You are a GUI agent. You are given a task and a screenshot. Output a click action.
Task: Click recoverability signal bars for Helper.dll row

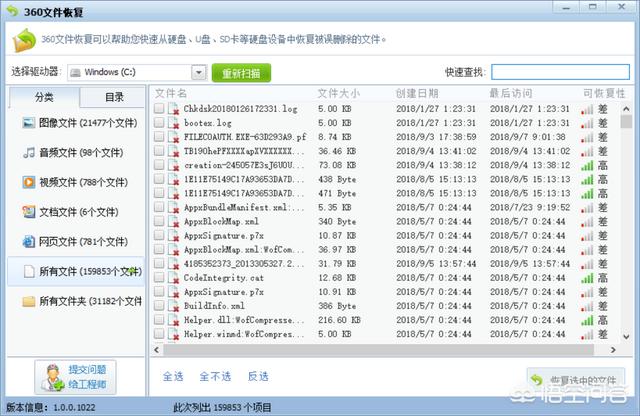click(587, 320)
